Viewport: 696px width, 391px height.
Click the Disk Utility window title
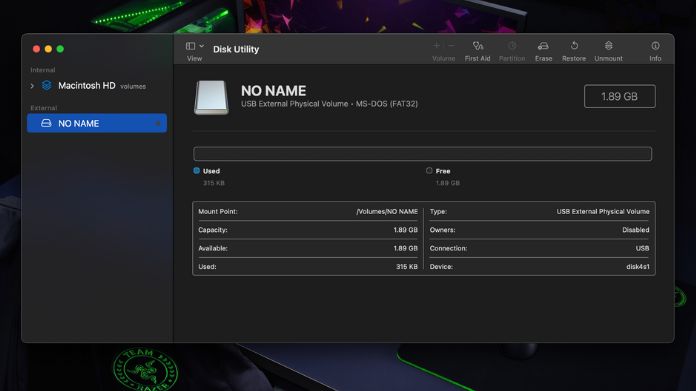[236, 49]
